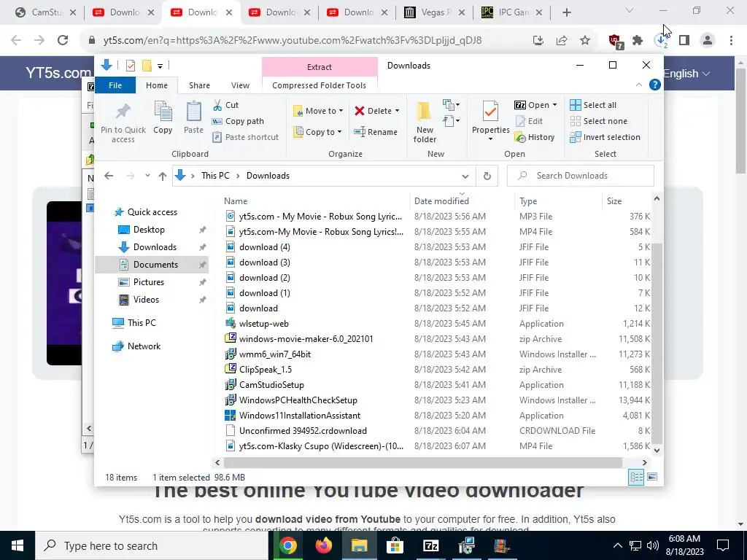Click Copy path in ribbon
747x560 pixels.
238,121
